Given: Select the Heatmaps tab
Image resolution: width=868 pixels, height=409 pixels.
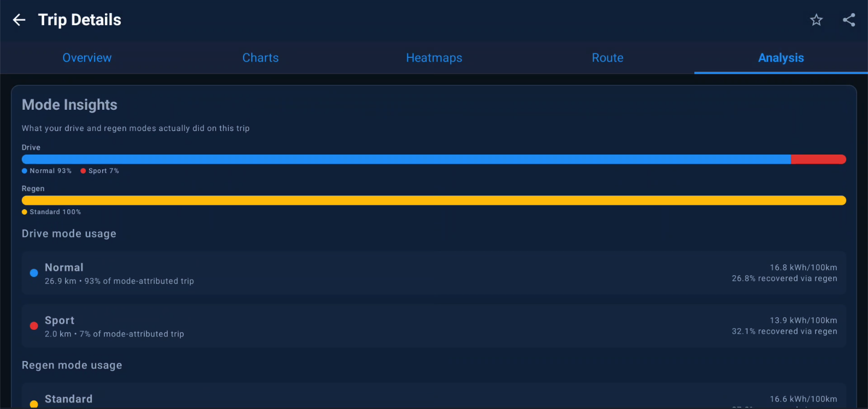Looking at the screenshot, I should (x=434, y=58).
